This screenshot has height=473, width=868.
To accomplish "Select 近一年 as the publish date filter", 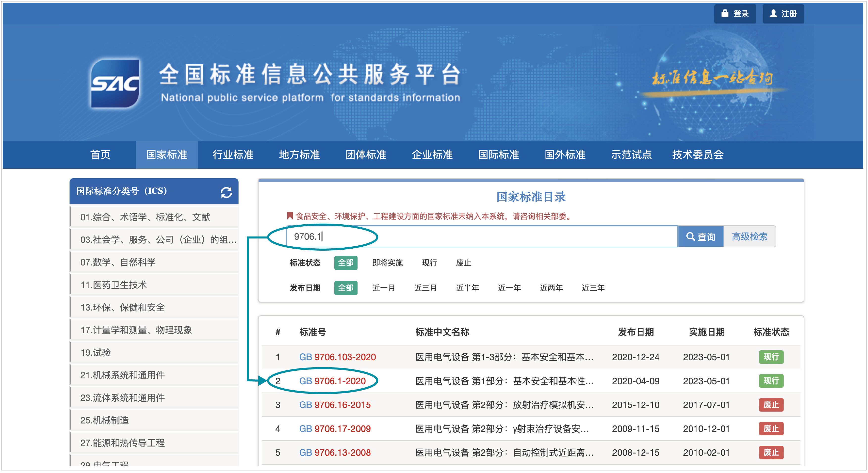I will 509,288.
